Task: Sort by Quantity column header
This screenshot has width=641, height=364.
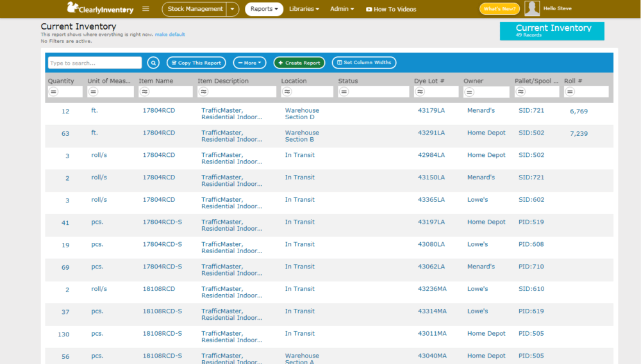Action: 61,81
